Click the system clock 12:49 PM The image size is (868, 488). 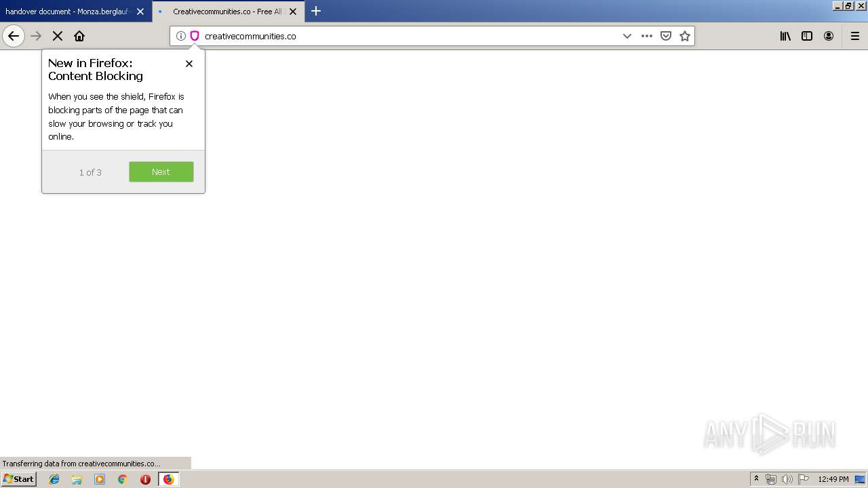pos(833,479)
